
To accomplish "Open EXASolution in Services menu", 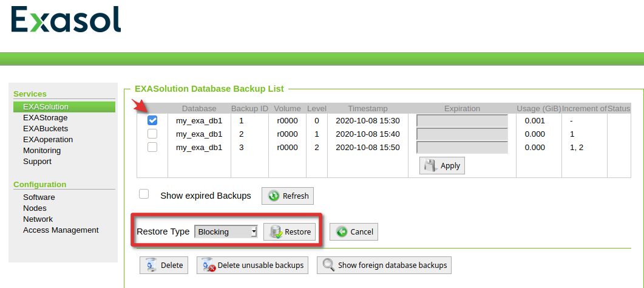I will click(x=64, y=107).
